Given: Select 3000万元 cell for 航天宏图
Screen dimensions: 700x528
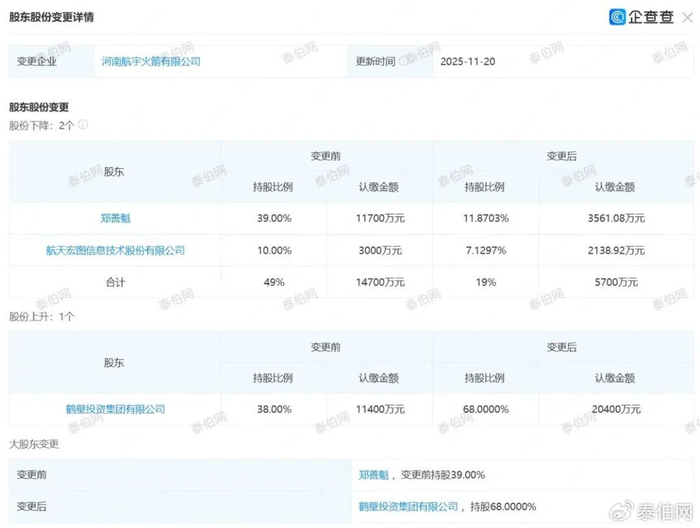Looking at the screenshot, I should point(380,250).
